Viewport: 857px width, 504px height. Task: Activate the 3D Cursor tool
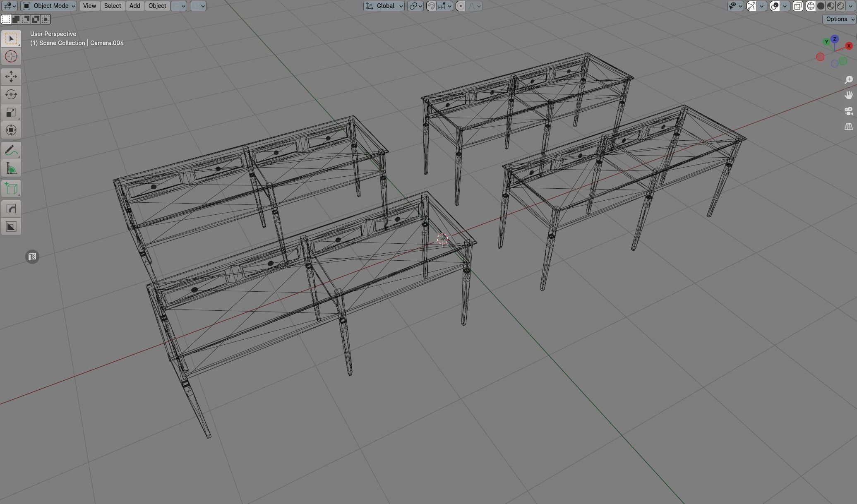(x=11, y=56)
